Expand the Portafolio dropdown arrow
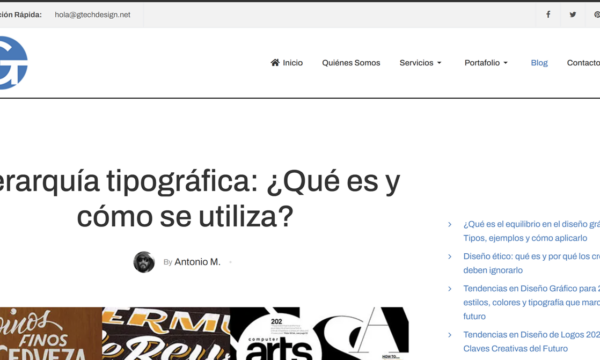 [505, 63]
